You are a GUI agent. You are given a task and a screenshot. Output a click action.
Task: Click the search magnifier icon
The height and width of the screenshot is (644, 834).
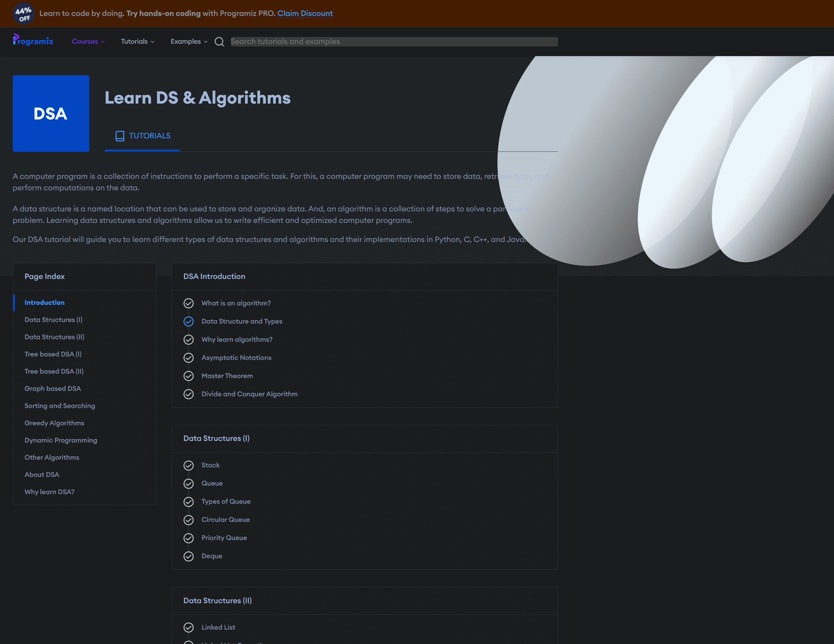[x=219, y=42]
